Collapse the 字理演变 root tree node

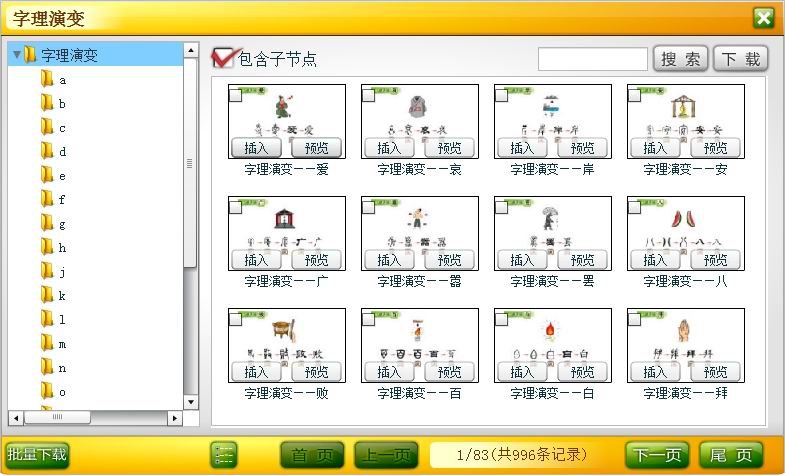coord(17,54)
